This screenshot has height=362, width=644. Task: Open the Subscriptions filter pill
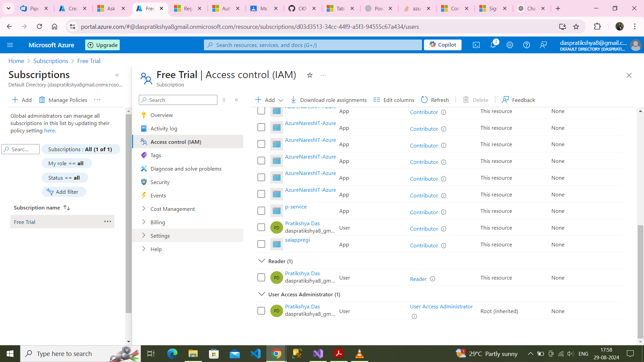pyautogui.click(x=80, y=149)
